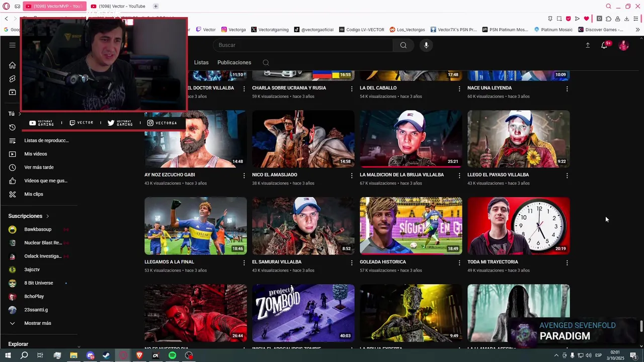Image resolution: width=644 pixels, height=362 pixels.
Task: Select the VectorMVP browser tab
Action: pos(54,6)
